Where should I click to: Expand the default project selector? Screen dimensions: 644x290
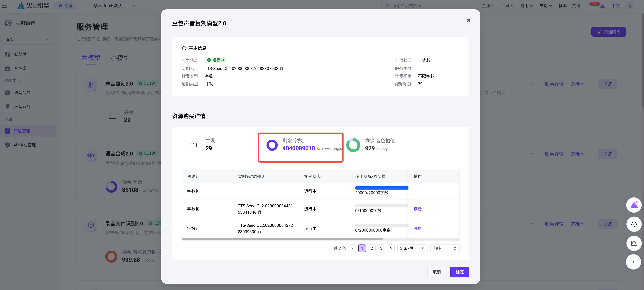click(x=115, y=6)
